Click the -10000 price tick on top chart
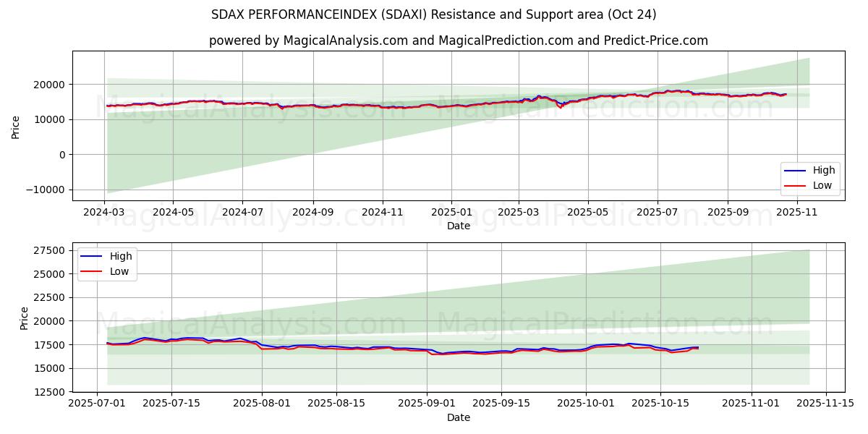868x434 pixels. 46,190
